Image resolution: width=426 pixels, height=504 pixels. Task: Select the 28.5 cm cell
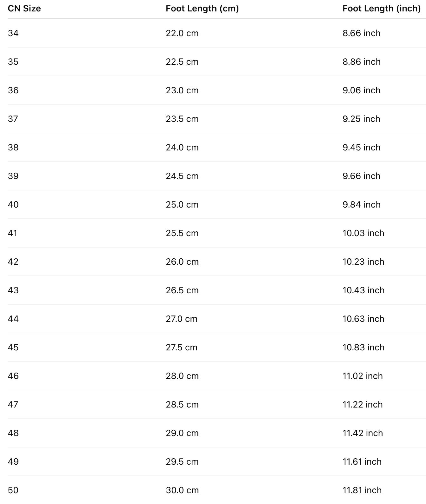pyautogui.click(x=182, y=405)
